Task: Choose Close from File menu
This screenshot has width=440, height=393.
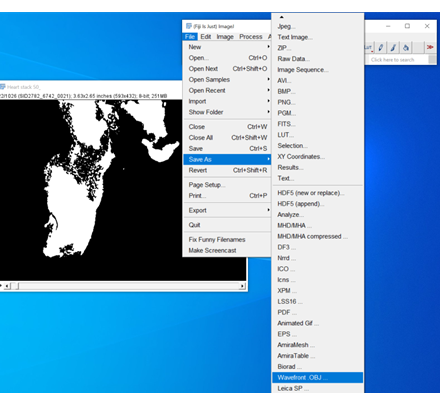Action: pos(227,127)
